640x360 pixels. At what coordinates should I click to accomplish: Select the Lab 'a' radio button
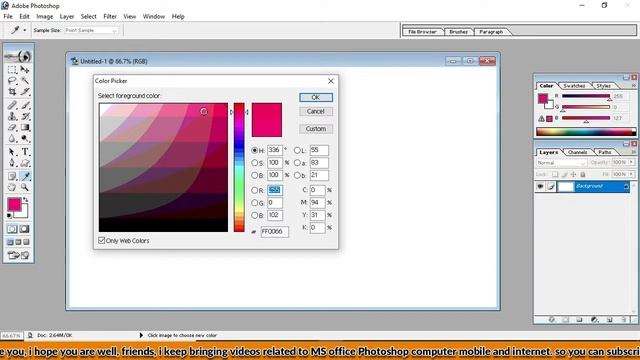coord(297,163)
